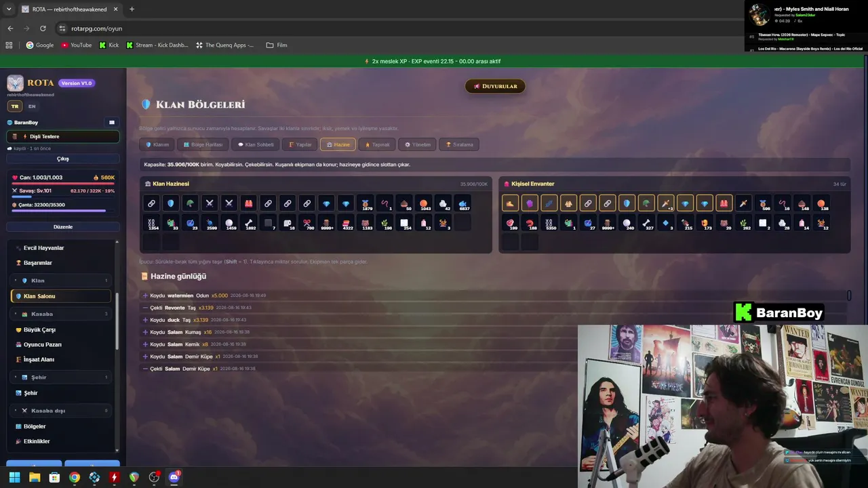Click the shield item in Klan Hazinesi
868x488 pixels.
point(171,203)
